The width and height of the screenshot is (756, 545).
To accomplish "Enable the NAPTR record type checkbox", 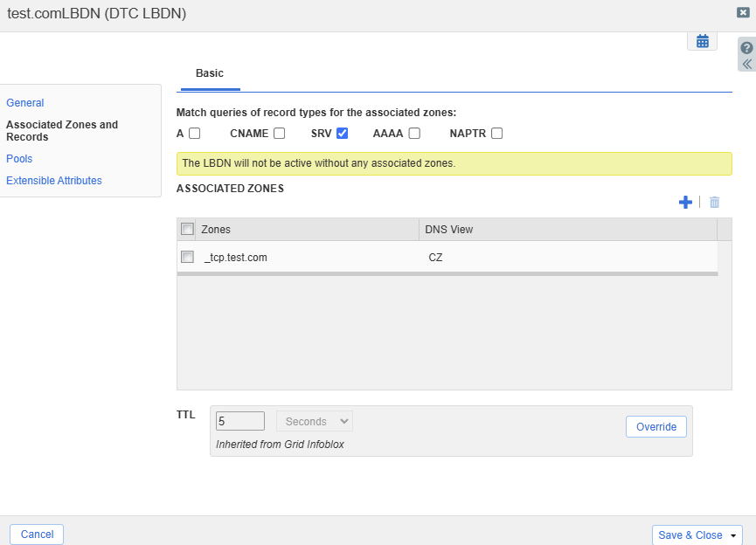I will click(496, 134).
